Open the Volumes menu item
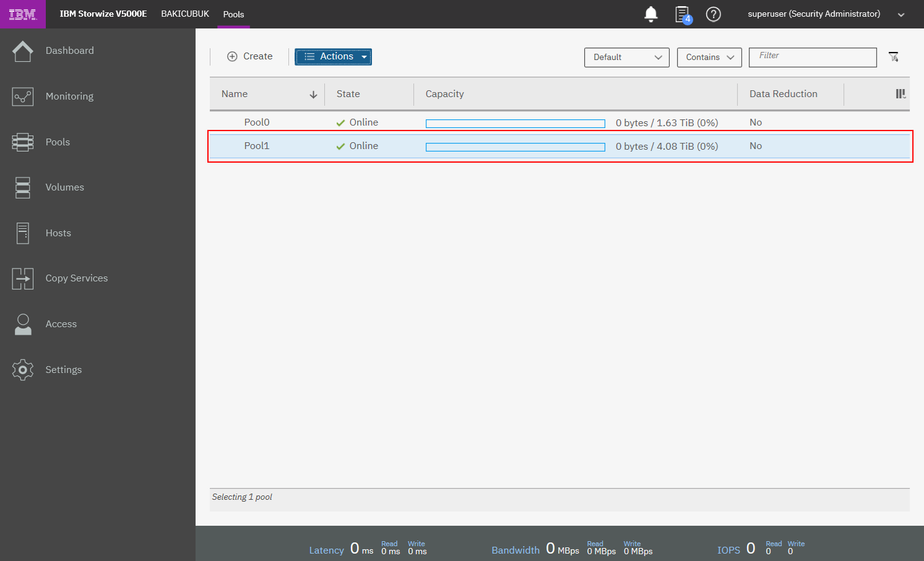This screenshot has height=561, width=924. 65,187
